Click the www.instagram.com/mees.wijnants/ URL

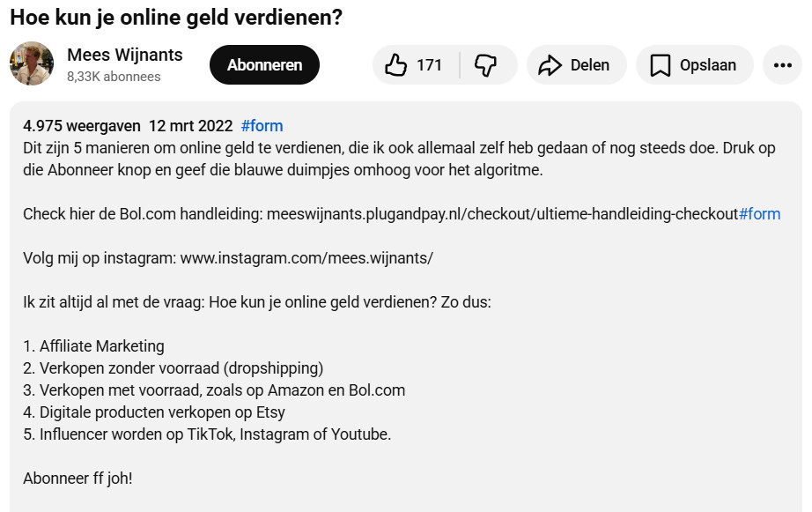point(306,258)
